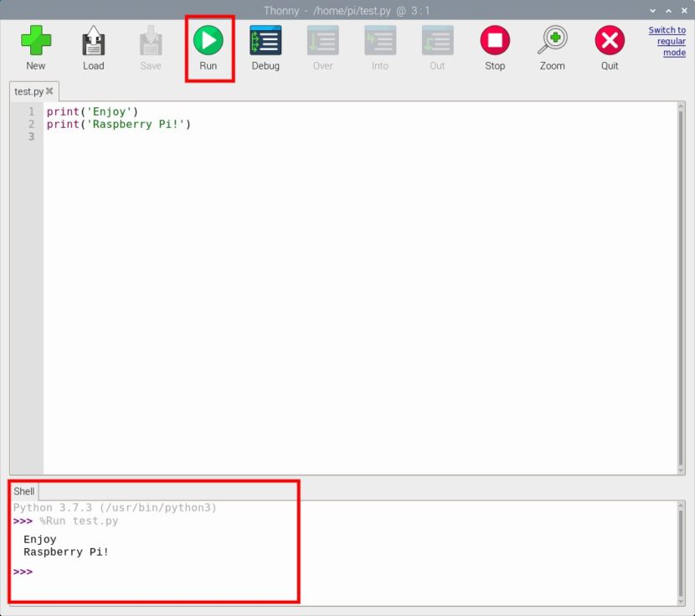
Task: Stop the running program
Action: tap(494, 39)
